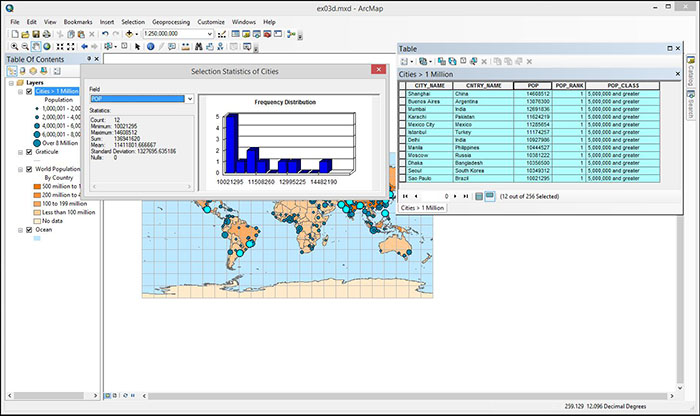Open the Field dropdown in Selection Statistics
This screenshot has height=416, width=700.
[x=190, y=99]
